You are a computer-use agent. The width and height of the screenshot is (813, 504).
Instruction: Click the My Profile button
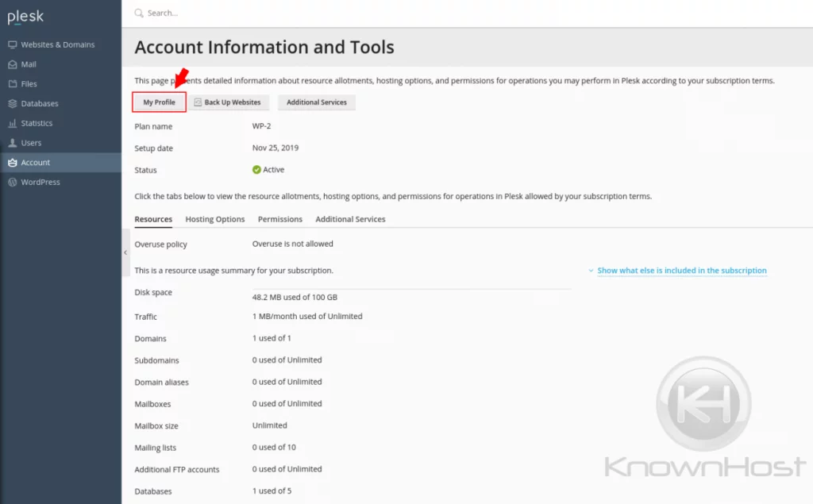(159, 102)
